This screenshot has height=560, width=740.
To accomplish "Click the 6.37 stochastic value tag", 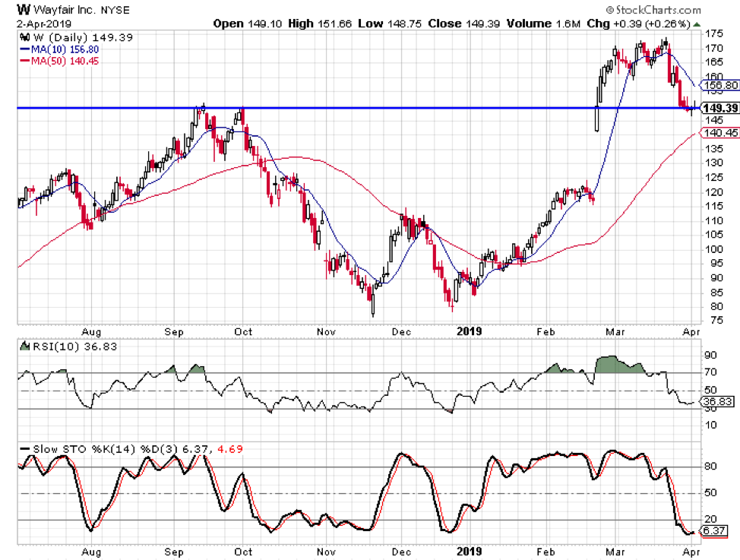I will [714, 530].
